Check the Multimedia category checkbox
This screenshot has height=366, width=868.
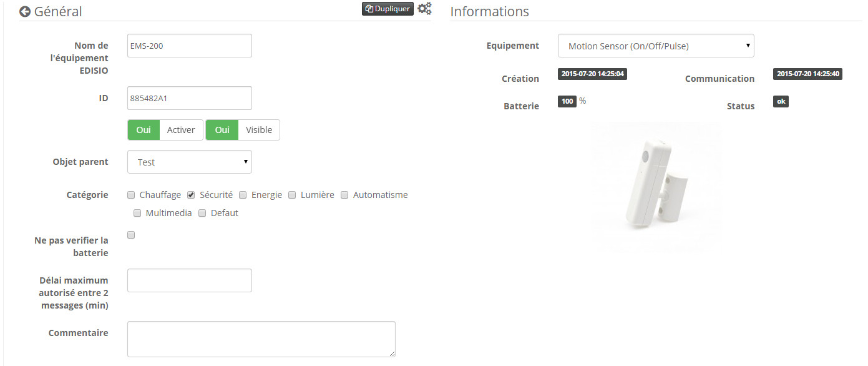click(137, 213)
